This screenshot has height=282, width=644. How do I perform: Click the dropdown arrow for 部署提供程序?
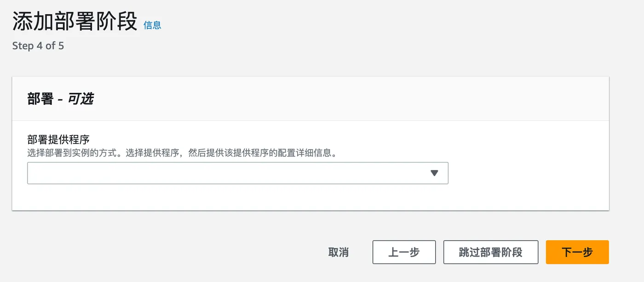click(434, 173)
